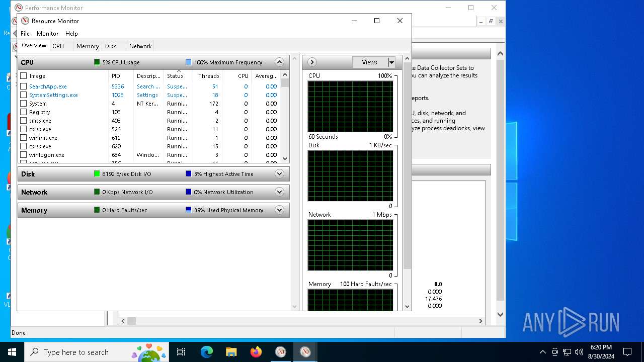Switch to the Network tab
644x362 pixels.
pyautogui.click(x=140, y=46)
